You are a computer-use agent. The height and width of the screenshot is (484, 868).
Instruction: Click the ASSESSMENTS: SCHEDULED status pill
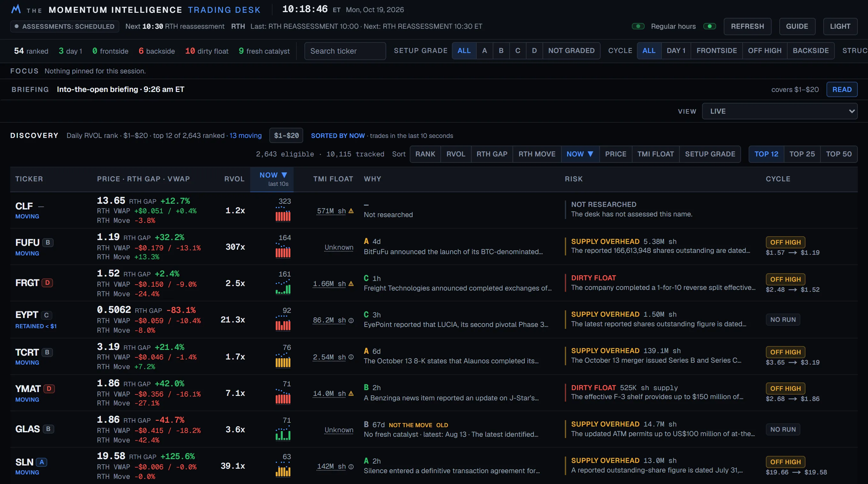coord(65,26)
